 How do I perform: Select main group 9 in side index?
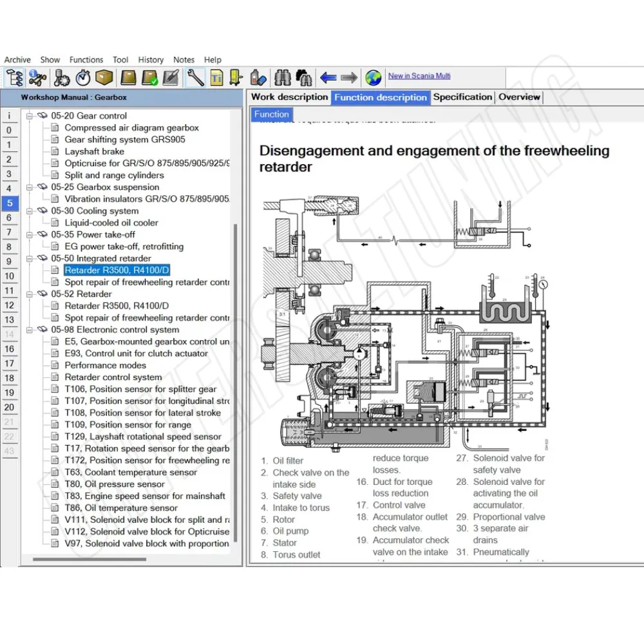point(9,261)
